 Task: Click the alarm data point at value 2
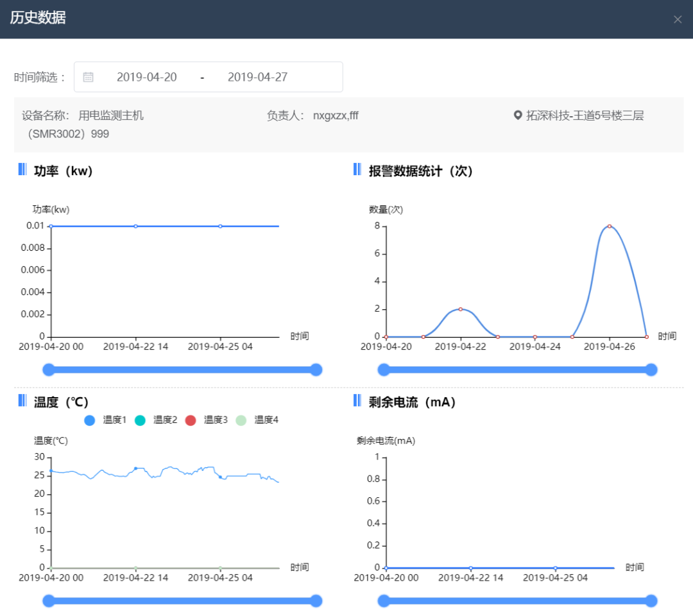(461, 309)
